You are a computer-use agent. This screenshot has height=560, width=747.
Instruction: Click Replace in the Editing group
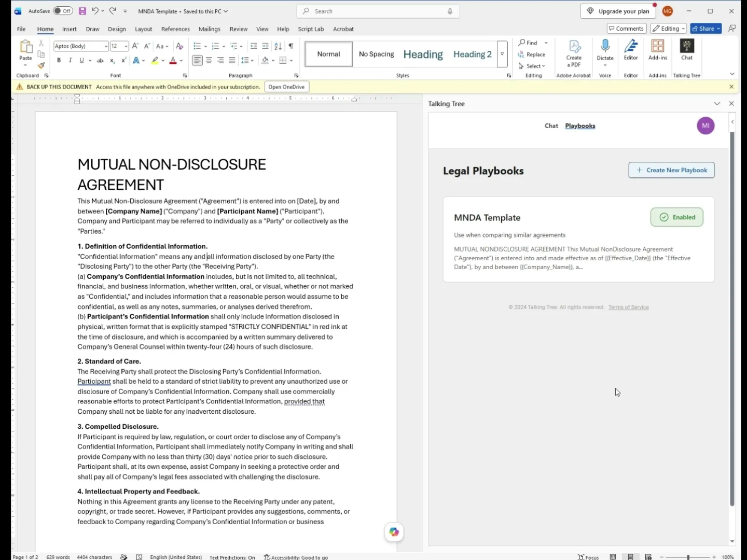[x=532, y=54]
